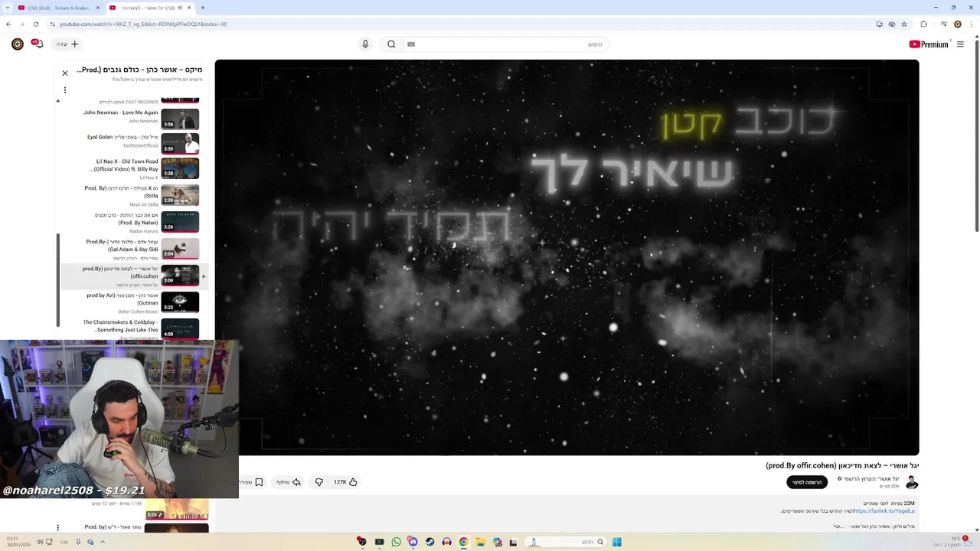Collapse the tab search dropdown arrow in Chrome

click(8, 8)
